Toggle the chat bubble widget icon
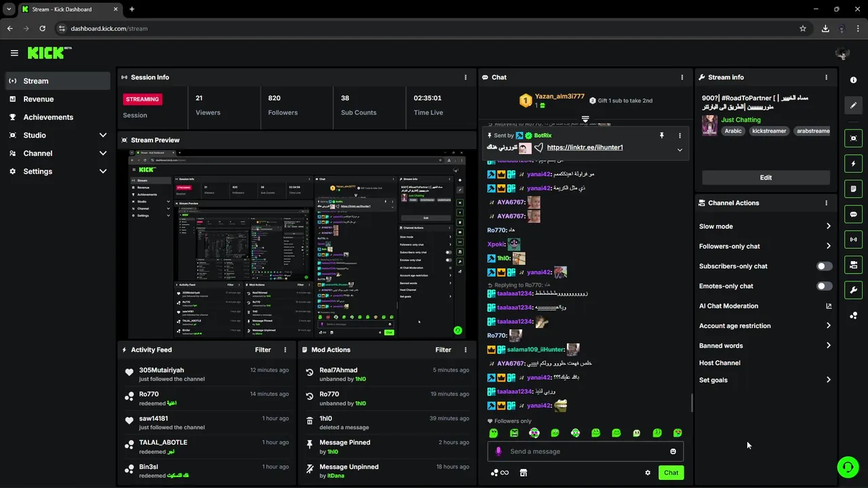The height and width of the screenshot is (488, 868). click(x=853, y=214)
